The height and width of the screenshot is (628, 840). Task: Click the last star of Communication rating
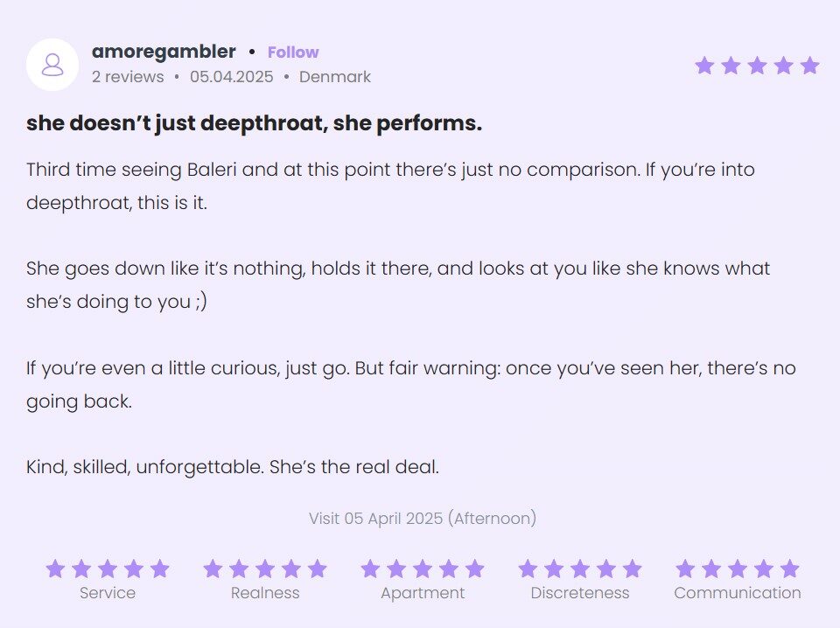point(790,569)
